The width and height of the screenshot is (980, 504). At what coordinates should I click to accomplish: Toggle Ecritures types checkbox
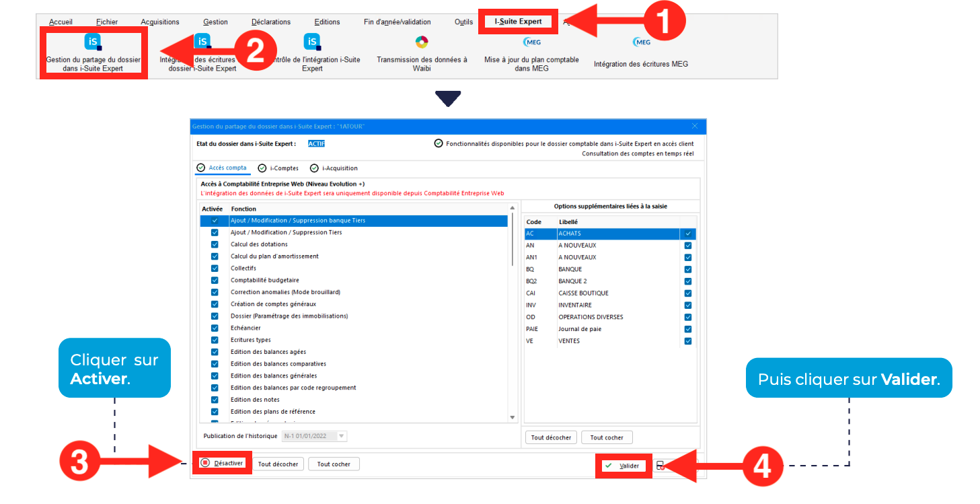[x=215, y=340]
